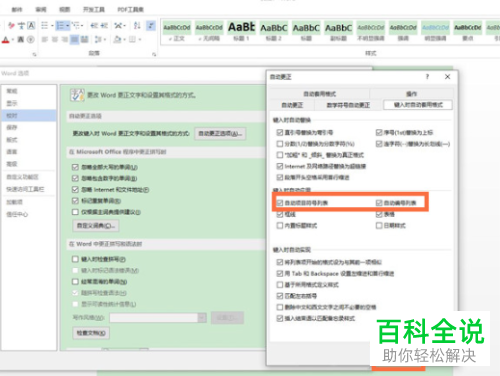Viewport: 500px width, 376px height.
Task: Click the clear formatting eraser icon
Action: click(x=11, y=25)
